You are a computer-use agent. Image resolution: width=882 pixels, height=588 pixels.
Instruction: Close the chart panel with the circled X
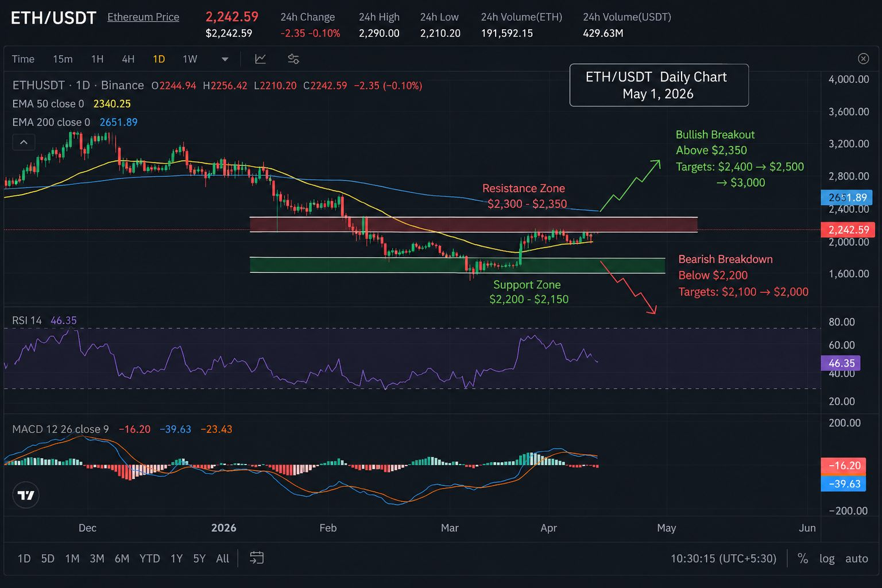click(x=863, y=59)
